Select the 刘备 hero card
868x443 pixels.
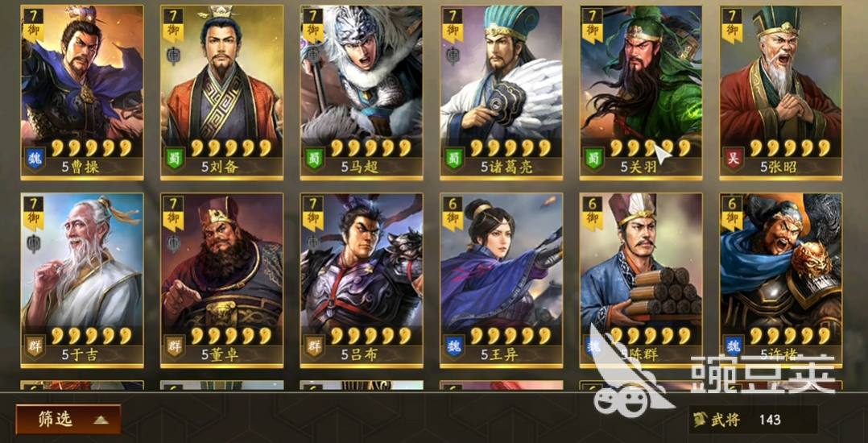click(x=222, y=93)
